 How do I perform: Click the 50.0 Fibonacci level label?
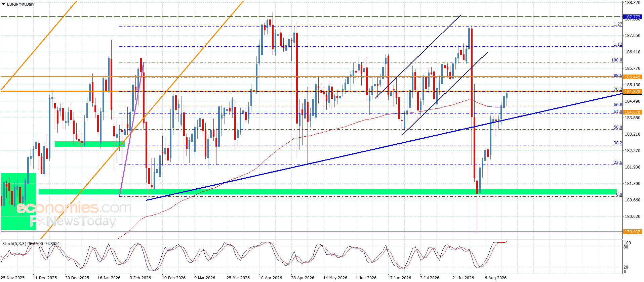tap(618, 127)
